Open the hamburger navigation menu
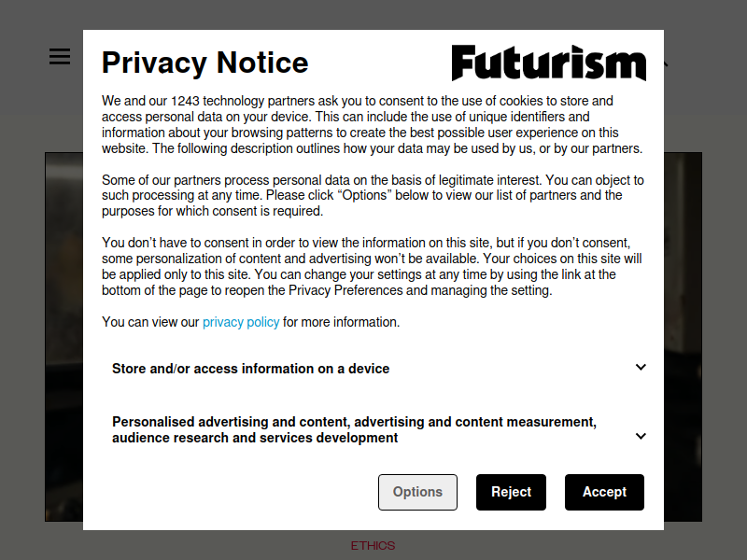Screen dimensions: 747x560 click(x=60, y=57)
